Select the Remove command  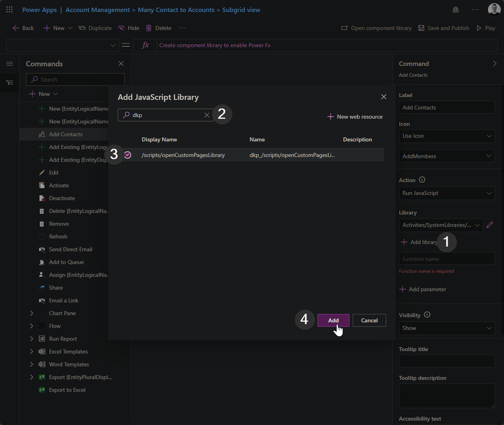click(59, 224)
